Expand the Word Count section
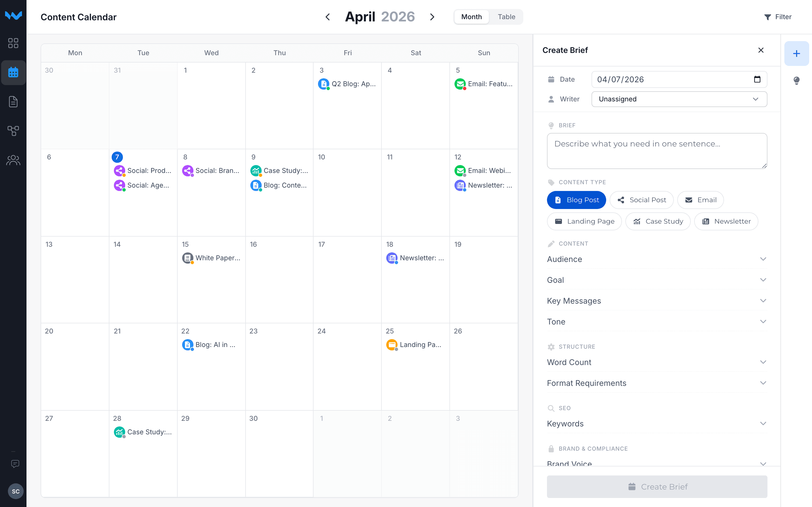Viewport: 812px width, 507px height. pos(657,362)
